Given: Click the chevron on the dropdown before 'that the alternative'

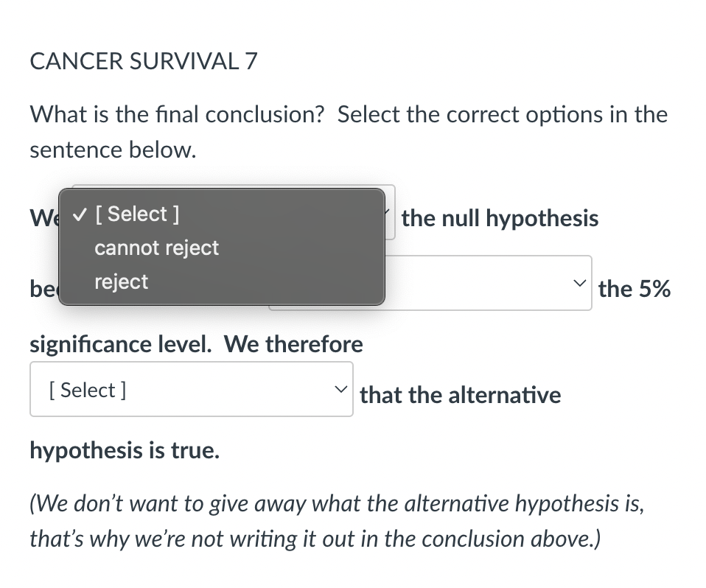Looking at the screenshot, I should tap(340, 388).
